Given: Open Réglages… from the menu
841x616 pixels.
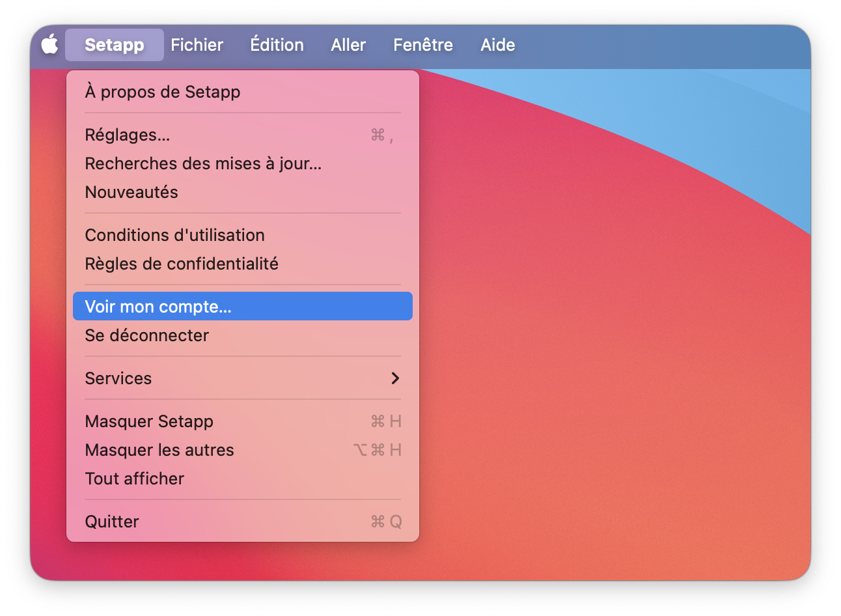Looking at the screenshot, I should 243,135.
